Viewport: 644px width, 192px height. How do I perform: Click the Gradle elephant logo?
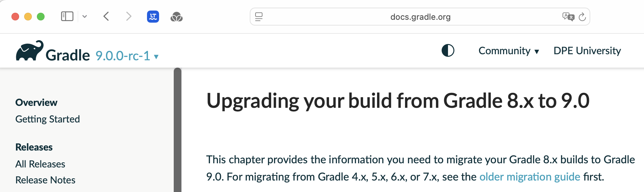[x=30, y=50]
